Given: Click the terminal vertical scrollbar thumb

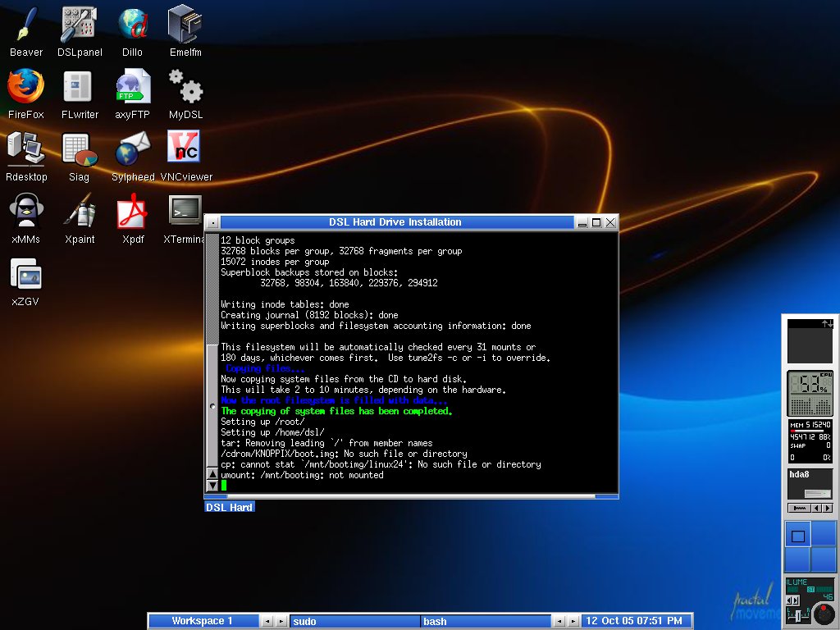Looking at the screenshot, I should 212,405.
